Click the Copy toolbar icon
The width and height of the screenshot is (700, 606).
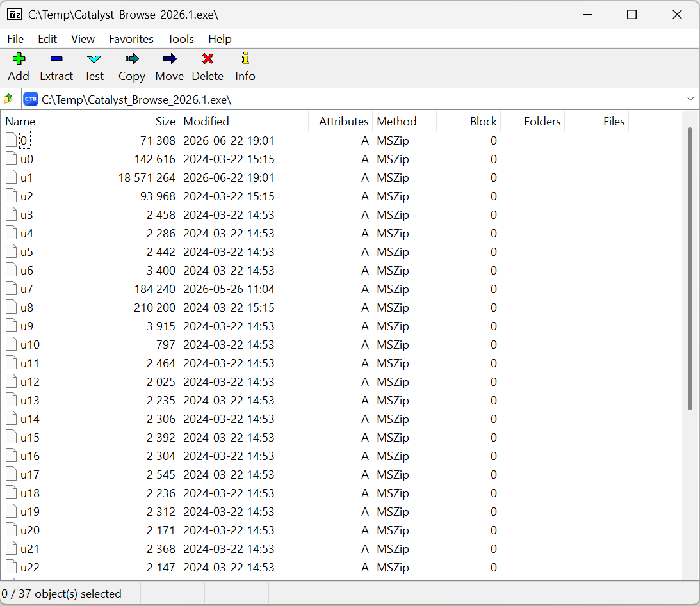[x=132, y=58]
